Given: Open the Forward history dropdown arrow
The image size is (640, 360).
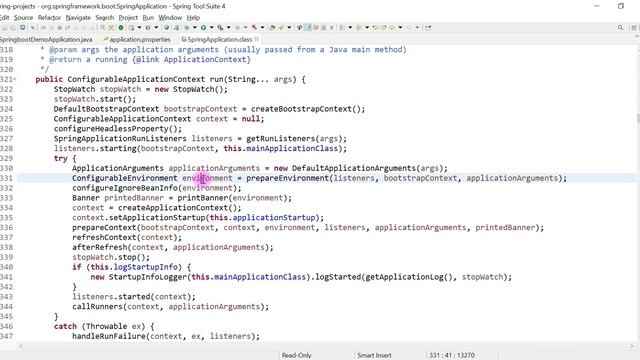Looking at the screenshot, I should click(x=417, y=28).
